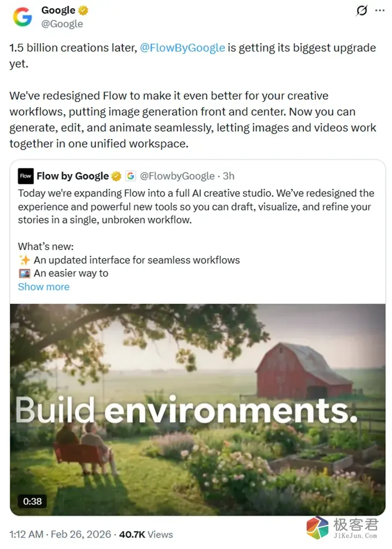
Task: Click the 0:38 video duration badge
Action: [x=32, y=501]
